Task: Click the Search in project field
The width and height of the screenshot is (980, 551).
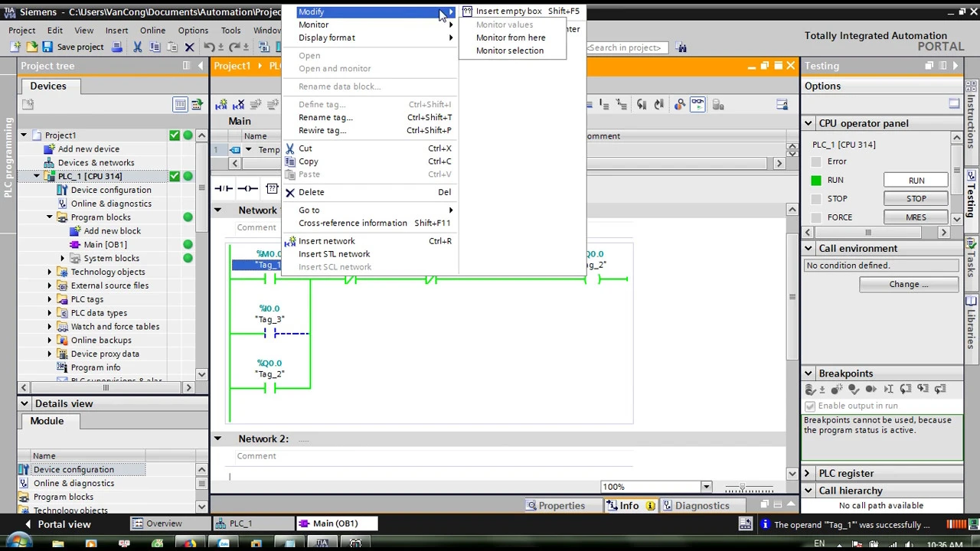Action: (x=626, y=47)
